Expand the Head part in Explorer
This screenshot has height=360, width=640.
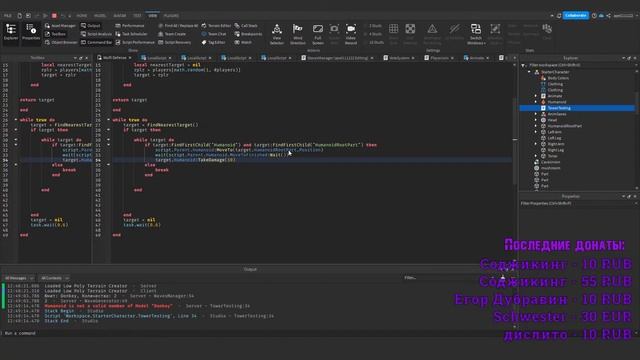pos(536,120)
